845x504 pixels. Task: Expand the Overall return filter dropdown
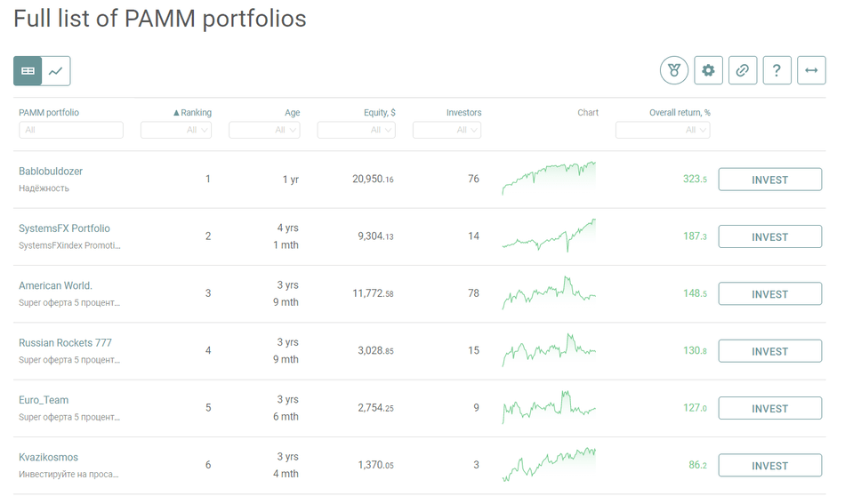[x=663, y=130]
